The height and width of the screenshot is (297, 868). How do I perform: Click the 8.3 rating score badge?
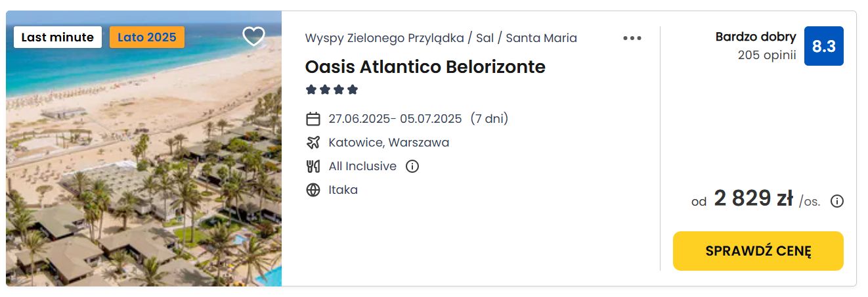coord(823,46)
